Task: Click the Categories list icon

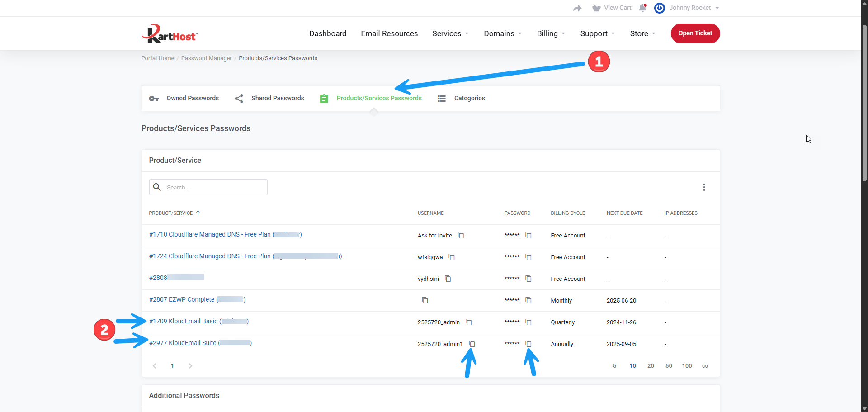Action: click(442, 99)
